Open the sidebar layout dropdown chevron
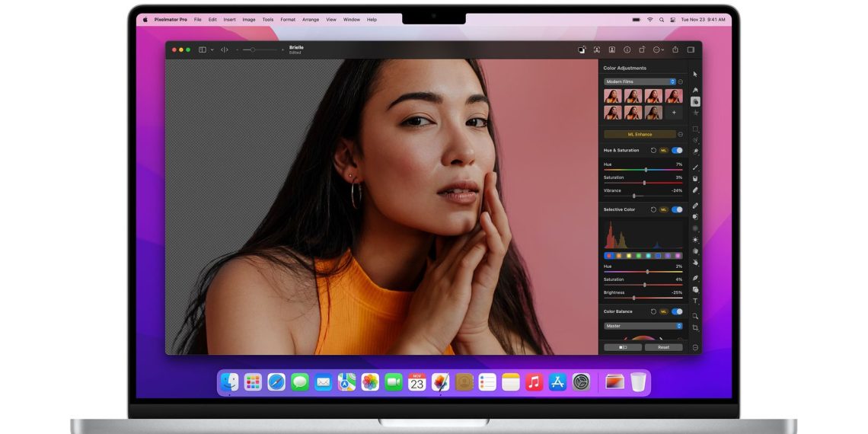Viewport: 868px width, 434px height. 212,49
